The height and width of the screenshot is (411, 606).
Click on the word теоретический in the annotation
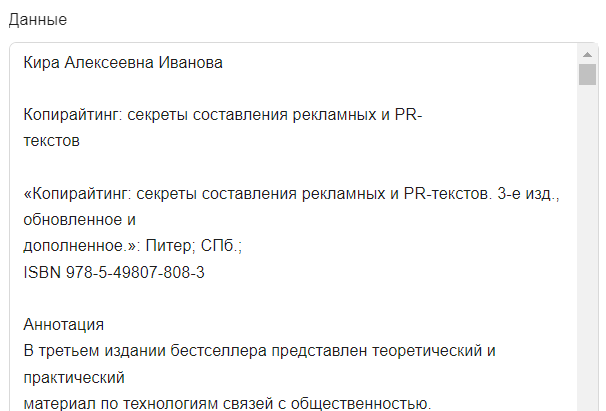(x=427, y=351)
